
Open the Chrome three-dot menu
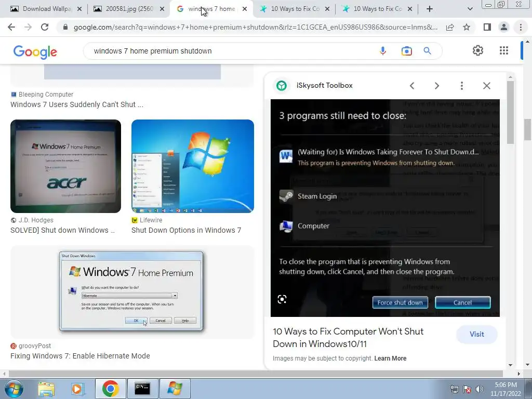[521, 27]
